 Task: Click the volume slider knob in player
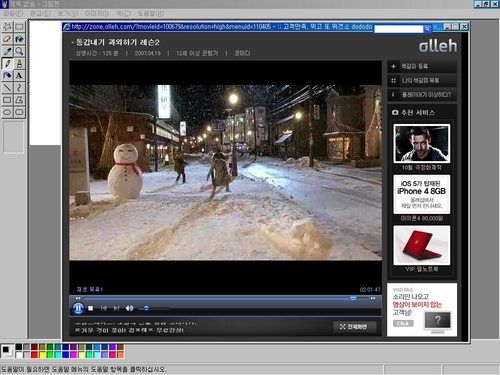[146, 308]
